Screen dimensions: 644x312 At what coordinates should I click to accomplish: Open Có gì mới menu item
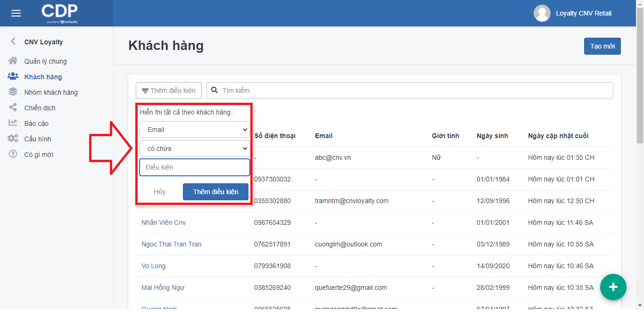click(x=39, y=155)
